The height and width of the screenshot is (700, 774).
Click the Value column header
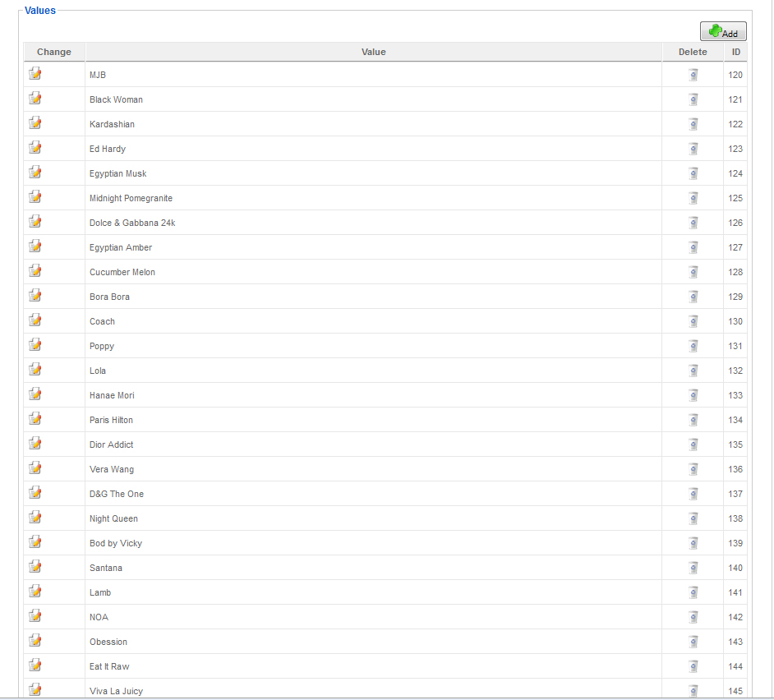pyautogui.click(x=373, y=52)
